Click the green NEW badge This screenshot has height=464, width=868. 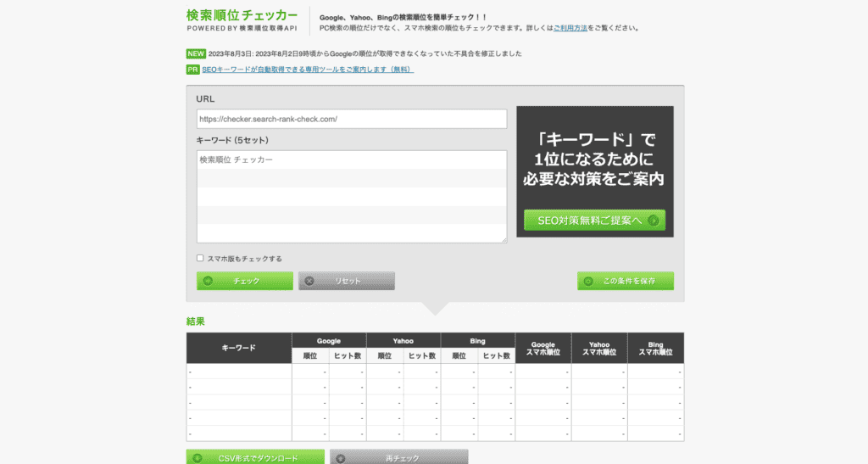(x=196, y=53)
